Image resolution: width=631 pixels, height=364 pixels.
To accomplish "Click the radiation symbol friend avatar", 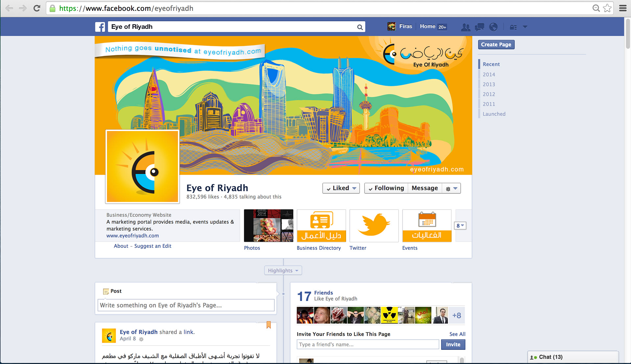I will click(x=389, y=315).
